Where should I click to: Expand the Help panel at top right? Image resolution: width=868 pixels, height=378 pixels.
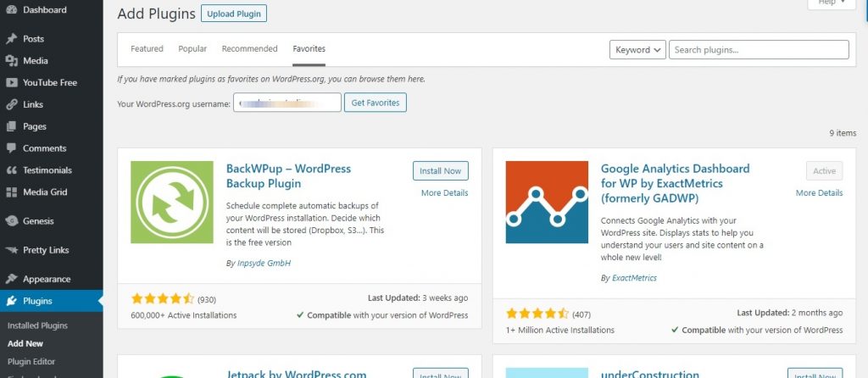[831, 3]
